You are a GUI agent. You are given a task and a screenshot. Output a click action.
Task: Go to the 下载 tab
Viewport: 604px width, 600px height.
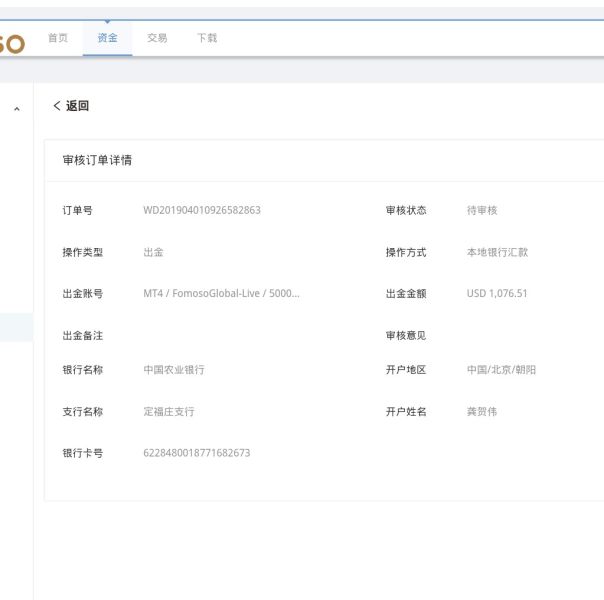206,38
